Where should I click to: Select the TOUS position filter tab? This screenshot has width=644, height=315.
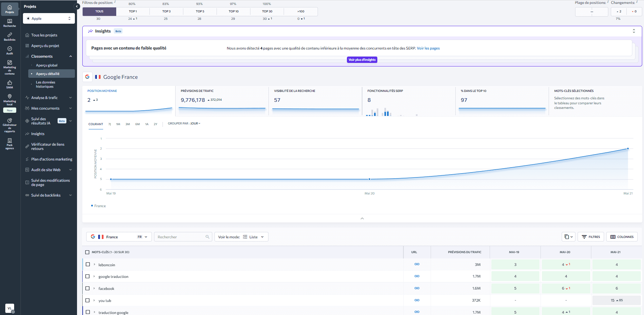click(99, 11)
